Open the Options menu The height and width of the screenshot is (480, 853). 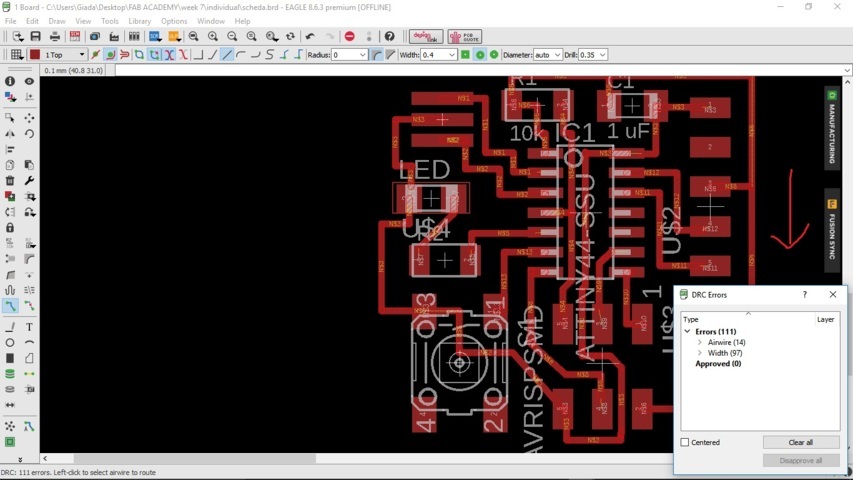(174, 21)
